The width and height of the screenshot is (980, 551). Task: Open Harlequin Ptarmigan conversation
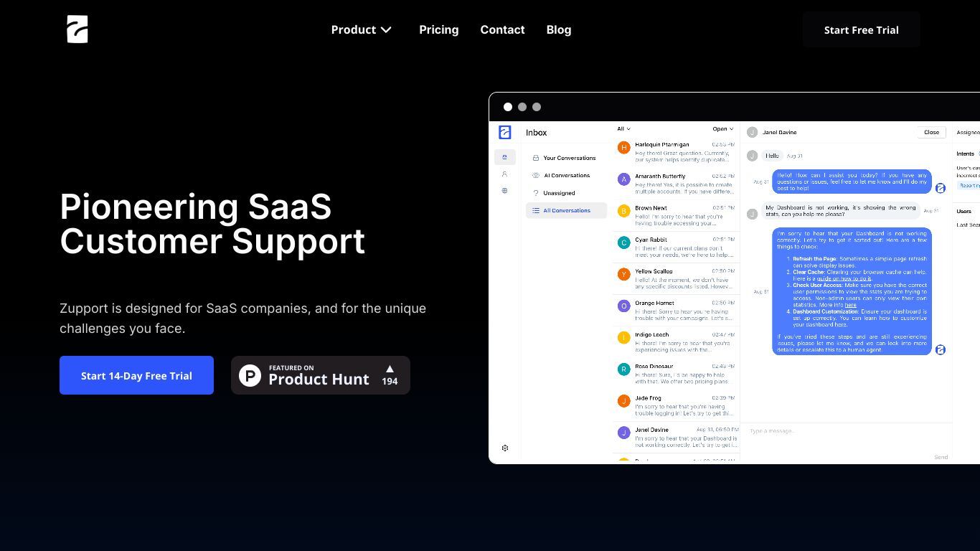click(x=676, y=152)
